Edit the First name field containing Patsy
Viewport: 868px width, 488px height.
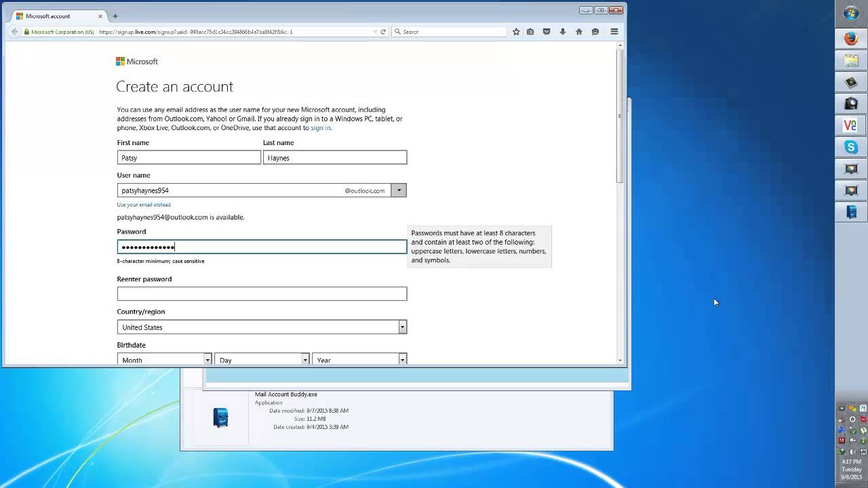189,157
